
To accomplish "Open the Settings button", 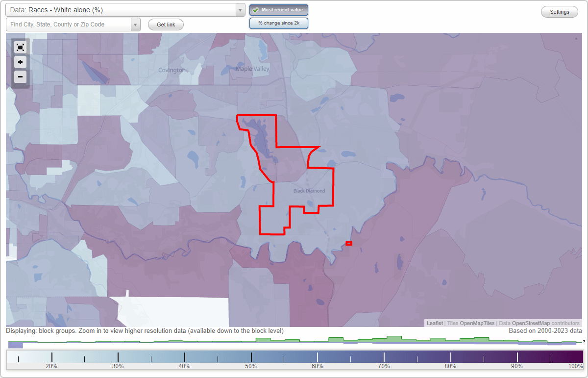I will pos(560,12).
